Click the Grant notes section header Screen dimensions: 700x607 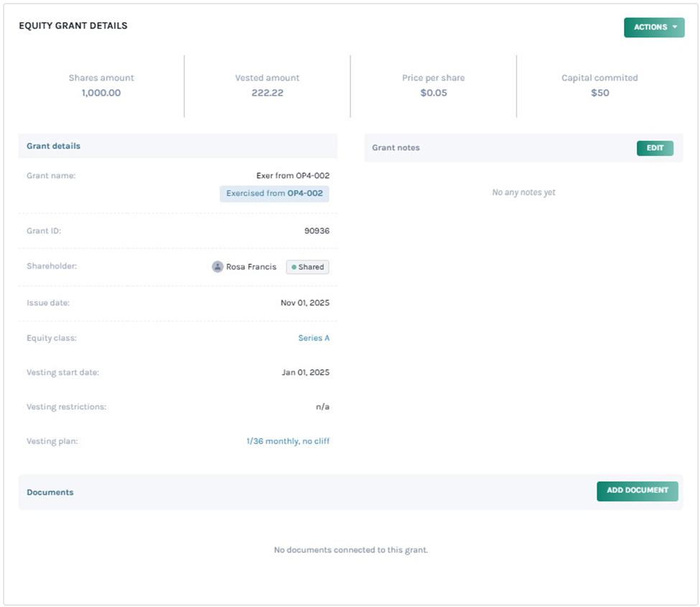pos(396,148)
